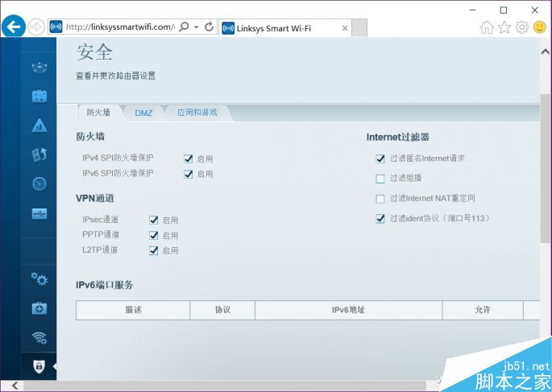This screenshot has height=392, width=552.
Task: Open Wireless Wi-Fi settings icon in sidebar
Action: pos(39,338)
